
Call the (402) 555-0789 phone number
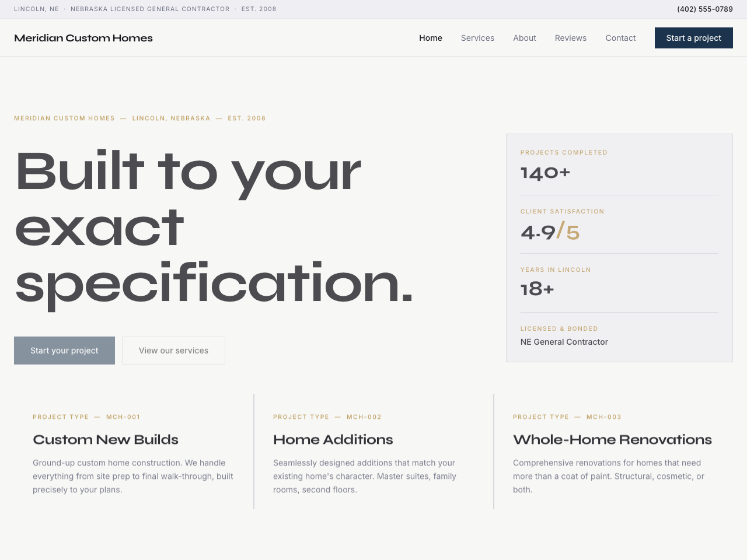pos(705,9)
